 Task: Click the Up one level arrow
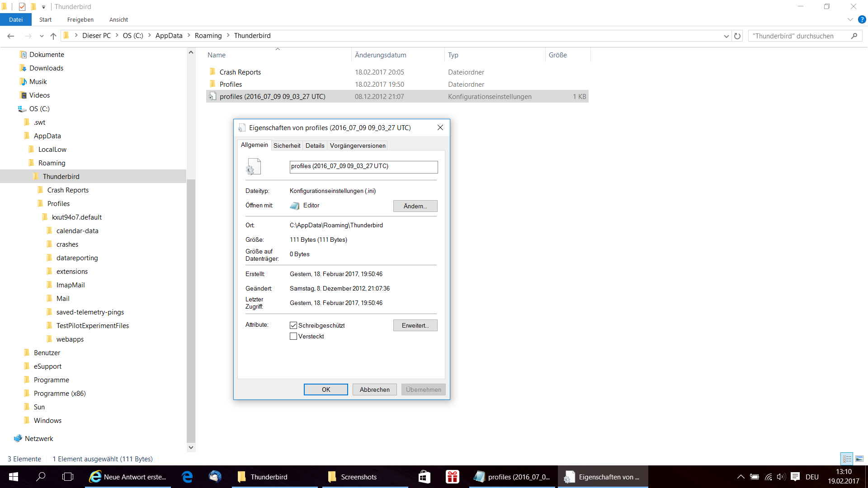tap(53, 36)
